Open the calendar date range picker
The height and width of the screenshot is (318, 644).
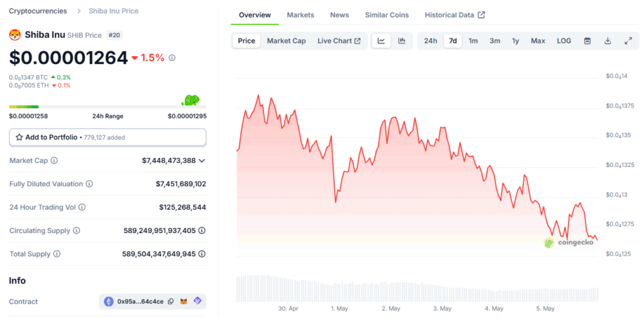tap(587, 41)
